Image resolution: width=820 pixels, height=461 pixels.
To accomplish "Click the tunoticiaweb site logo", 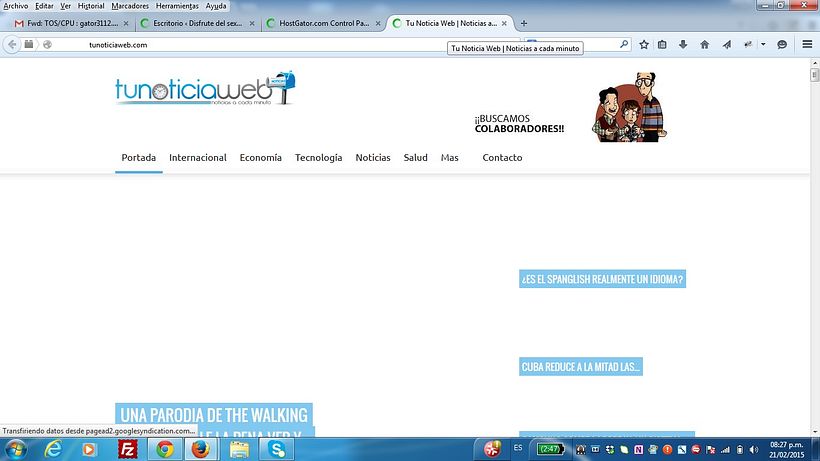I will coord(205,88).
